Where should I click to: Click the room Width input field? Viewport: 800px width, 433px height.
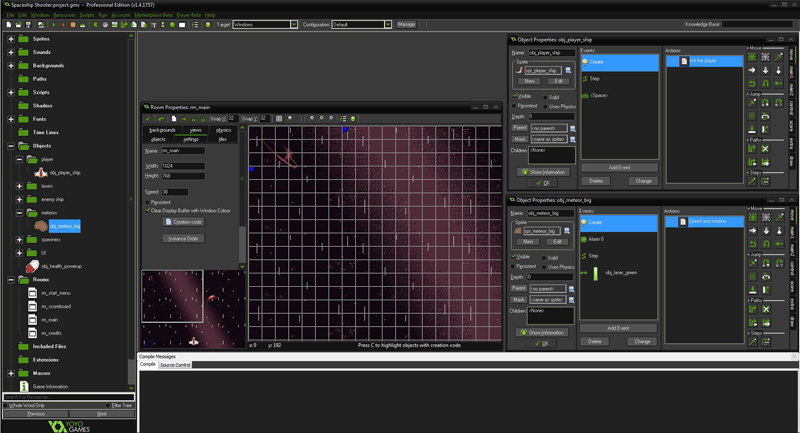click(183, 166)
